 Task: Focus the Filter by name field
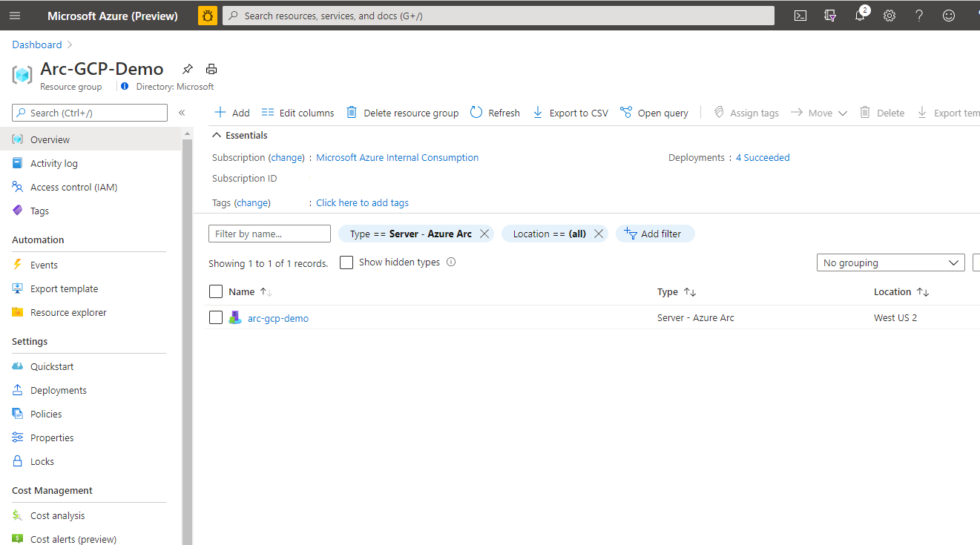269,234
